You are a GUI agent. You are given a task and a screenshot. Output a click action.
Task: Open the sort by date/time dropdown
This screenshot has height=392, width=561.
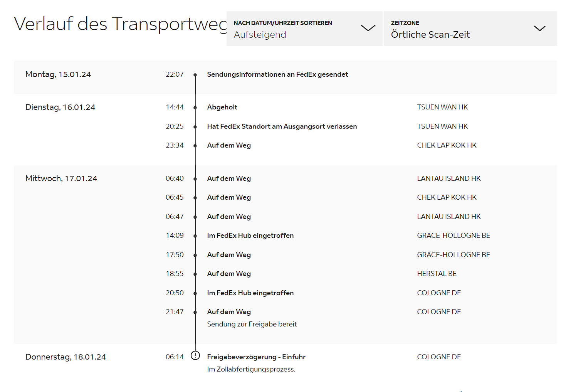tap(304, 29)
